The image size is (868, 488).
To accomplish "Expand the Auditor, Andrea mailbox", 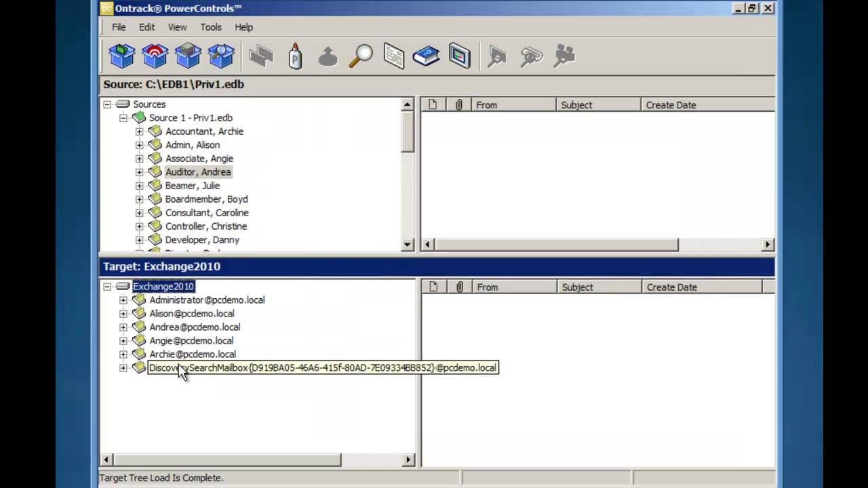I will (140, 172).
